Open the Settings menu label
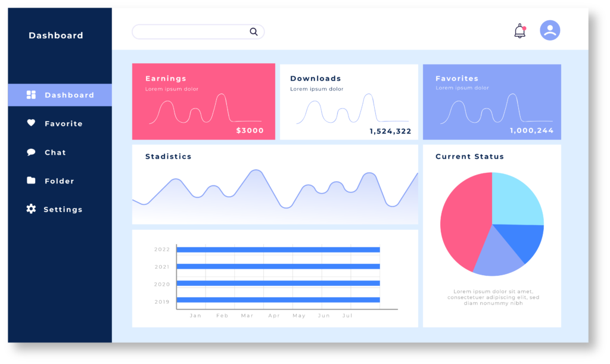 [x=63, y=210]
